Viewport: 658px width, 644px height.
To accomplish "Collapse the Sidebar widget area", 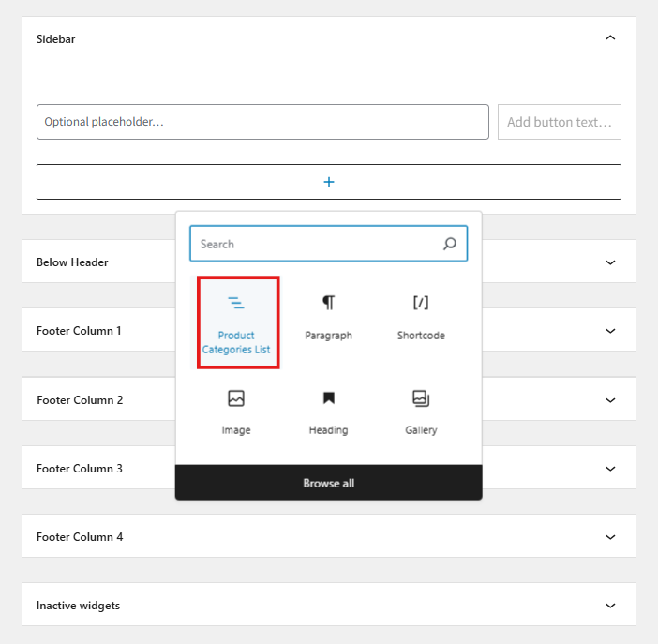I will [x=610, y=38].
